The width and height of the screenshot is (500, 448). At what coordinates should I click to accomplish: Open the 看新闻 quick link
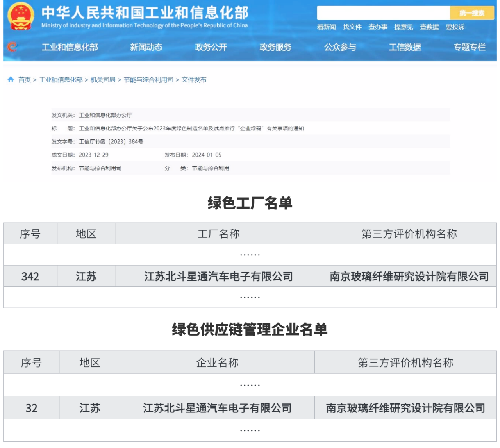[326, 27]
